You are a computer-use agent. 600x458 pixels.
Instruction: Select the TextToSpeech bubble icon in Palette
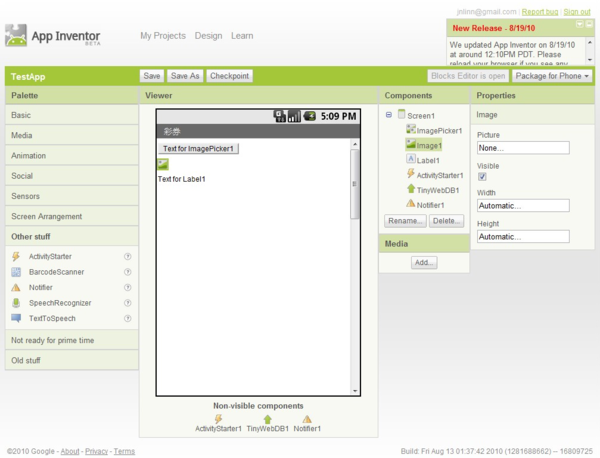(x=16, y=318)
